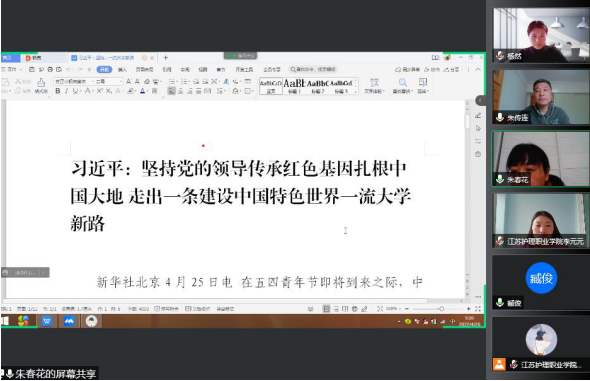The width and height of the screenshot is (590, 381).
Task: Open the font size 二号 dropdown
Action: 109,81
